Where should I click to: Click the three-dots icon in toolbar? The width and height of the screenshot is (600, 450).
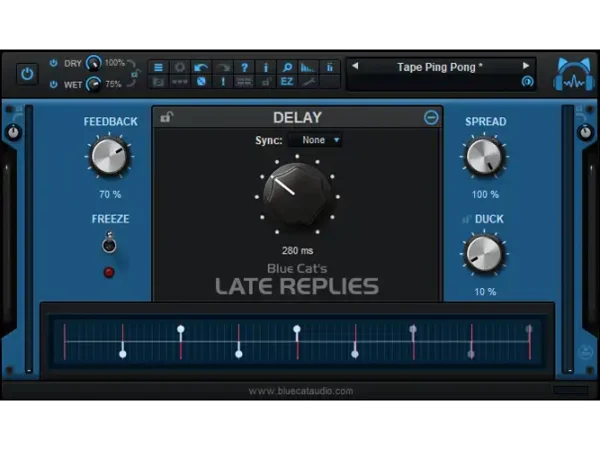pos(179,82)
